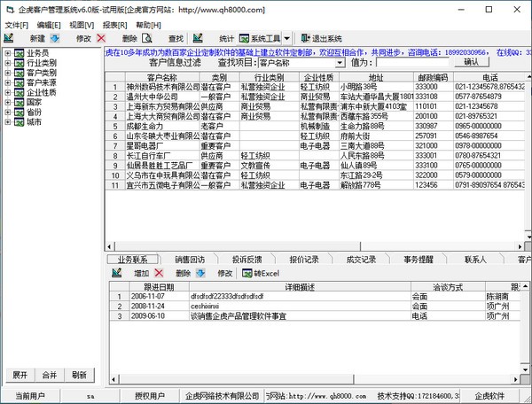532x404 pixels.
Task: Click the 展开 button
Action: coord(20,375)
